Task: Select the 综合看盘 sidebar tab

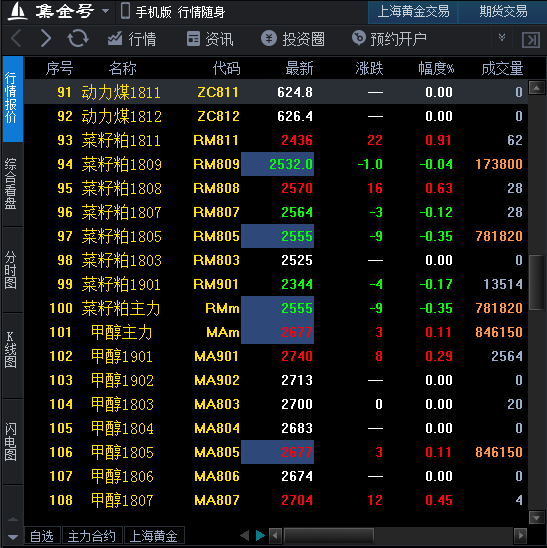Action: click(10, 184)
